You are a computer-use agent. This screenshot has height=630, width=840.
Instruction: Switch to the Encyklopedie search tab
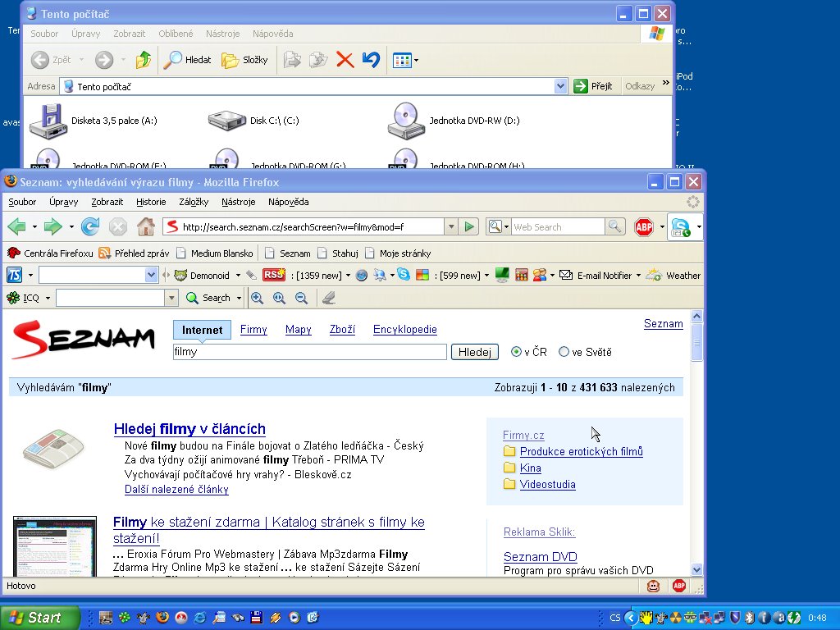click(x=405, y=330)
